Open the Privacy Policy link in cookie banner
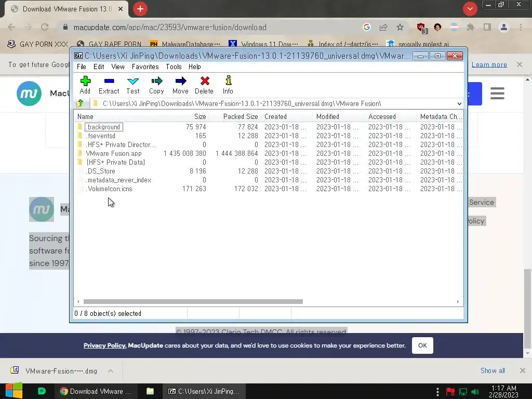The width and height of the screenshot is (532, 399). click(x=105, y=345)
